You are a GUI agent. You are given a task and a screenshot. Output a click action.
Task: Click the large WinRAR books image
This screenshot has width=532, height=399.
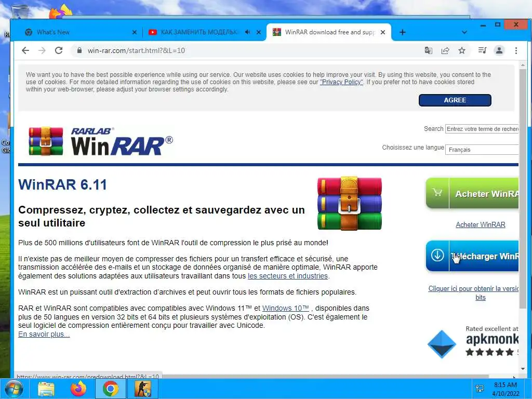(350, 204)
